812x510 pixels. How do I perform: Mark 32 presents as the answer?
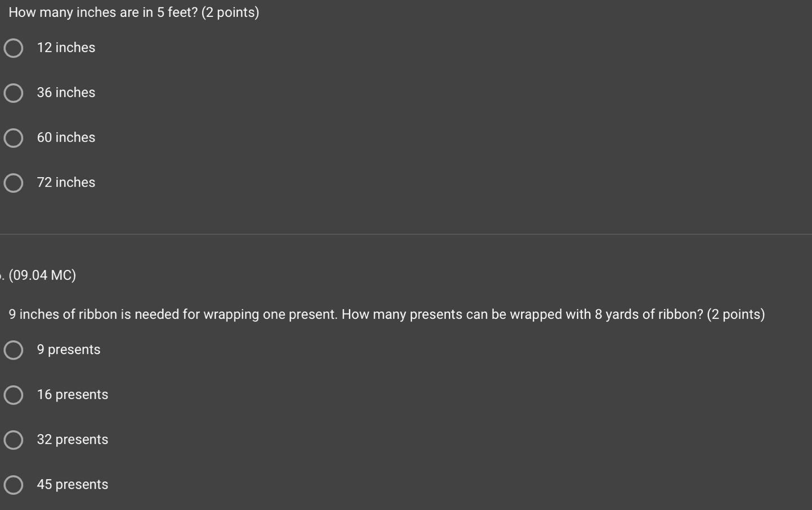tap(13, 440)
